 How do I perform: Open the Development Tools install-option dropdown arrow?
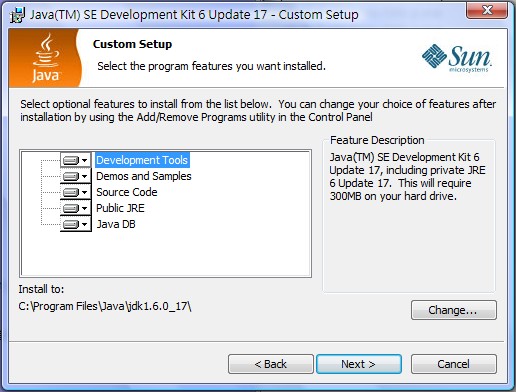pos(85,160)
